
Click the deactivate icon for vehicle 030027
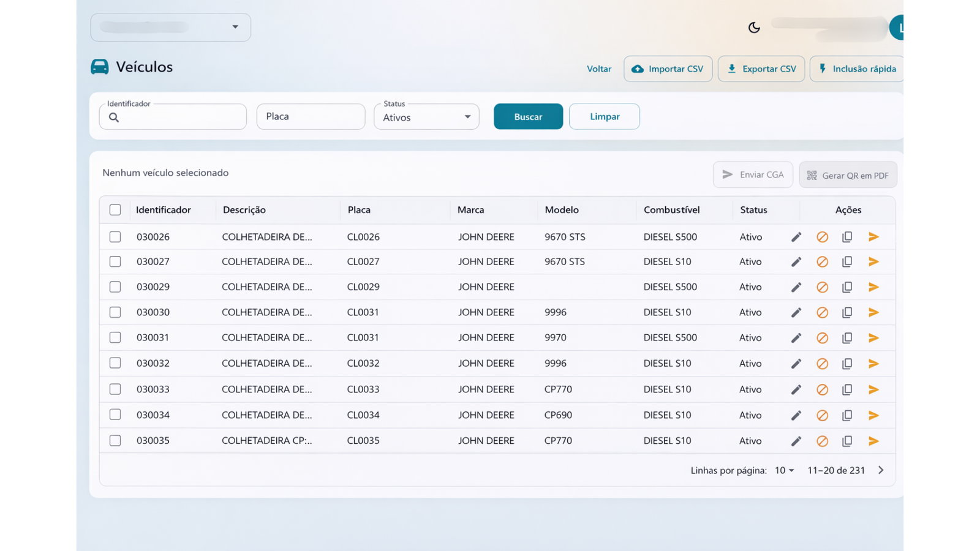click(822, 262)
